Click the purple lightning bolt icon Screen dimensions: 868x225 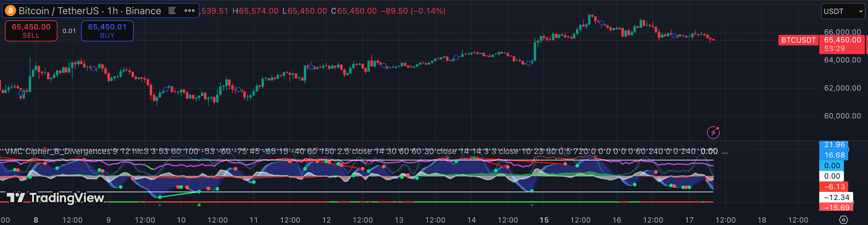[713, 132]
